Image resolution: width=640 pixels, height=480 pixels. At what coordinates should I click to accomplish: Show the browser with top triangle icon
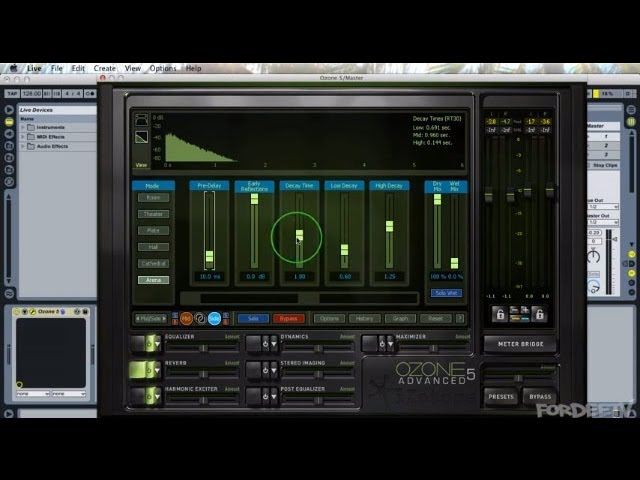click(x=9, y=109)
